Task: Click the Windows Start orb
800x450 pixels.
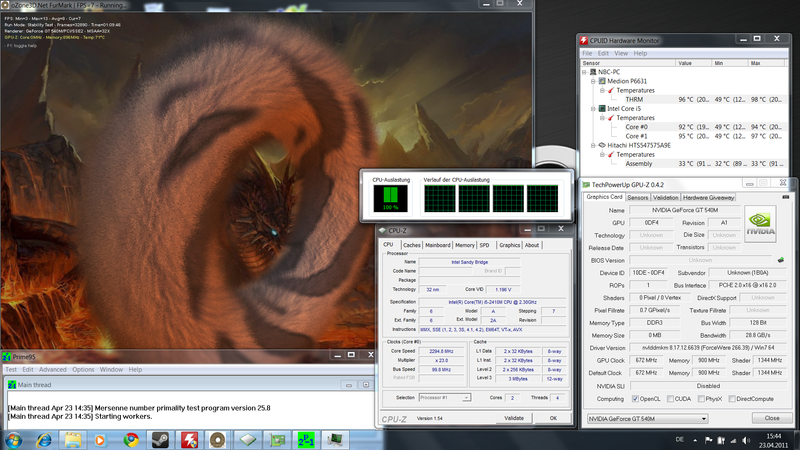Action: point(14,439)
